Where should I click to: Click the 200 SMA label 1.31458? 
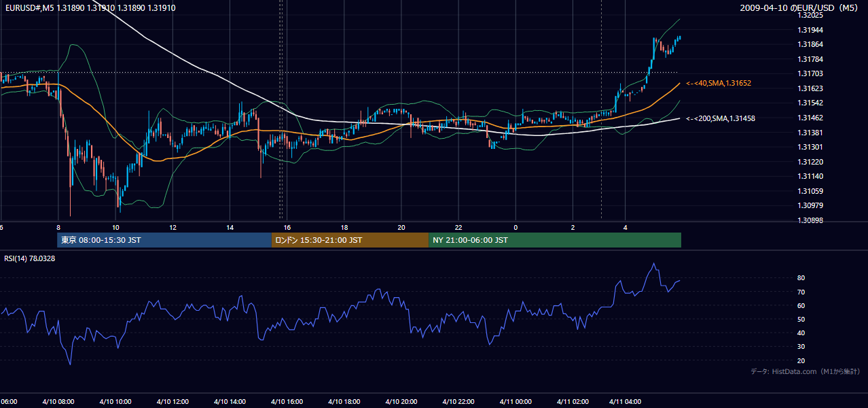click(721, 118)
